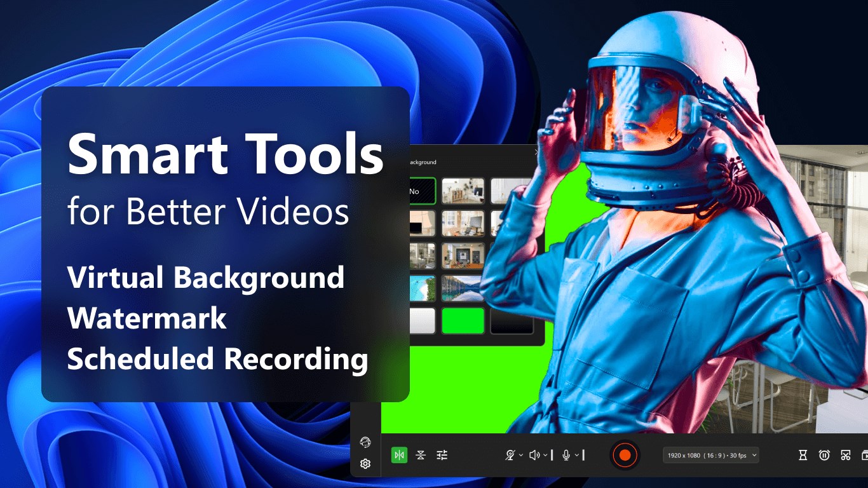Click the microphone icon

pyautogui.click(x=566, y=455)
